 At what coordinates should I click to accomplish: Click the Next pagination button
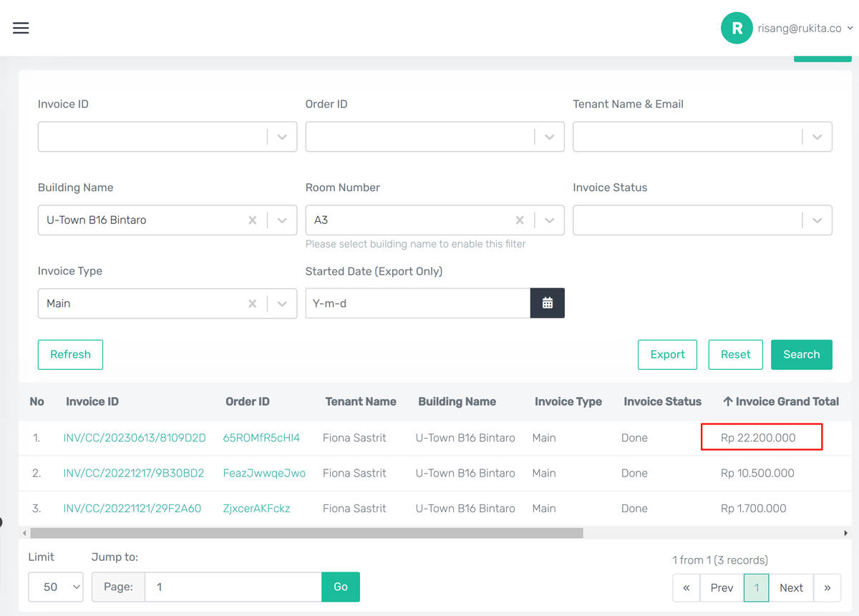coord(791,587)
